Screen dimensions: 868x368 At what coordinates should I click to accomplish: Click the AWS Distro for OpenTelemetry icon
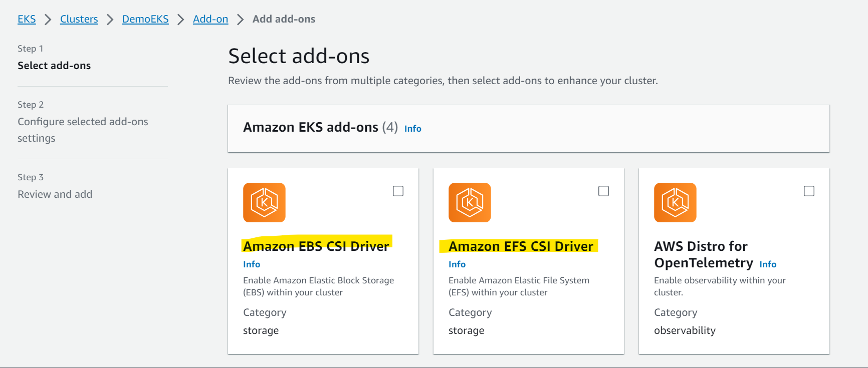(x=675, y=202)
